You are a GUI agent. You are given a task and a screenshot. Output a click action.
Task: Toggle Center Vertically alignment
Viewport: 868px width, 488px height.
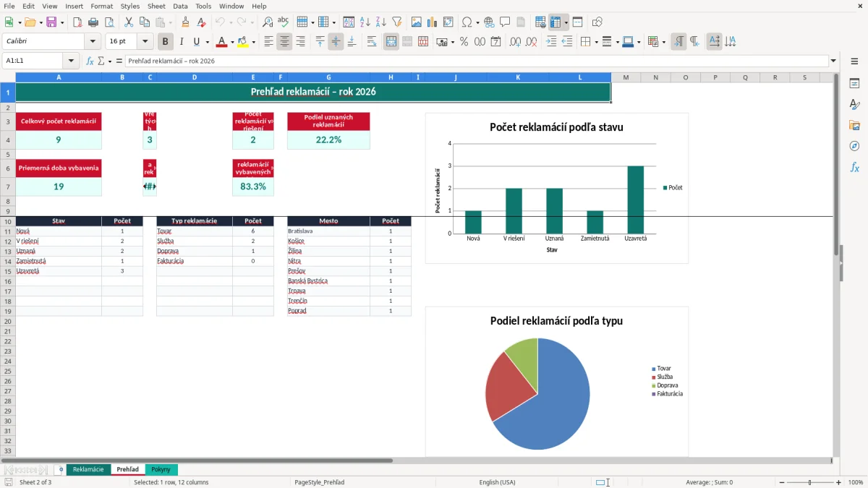point(336,42)
